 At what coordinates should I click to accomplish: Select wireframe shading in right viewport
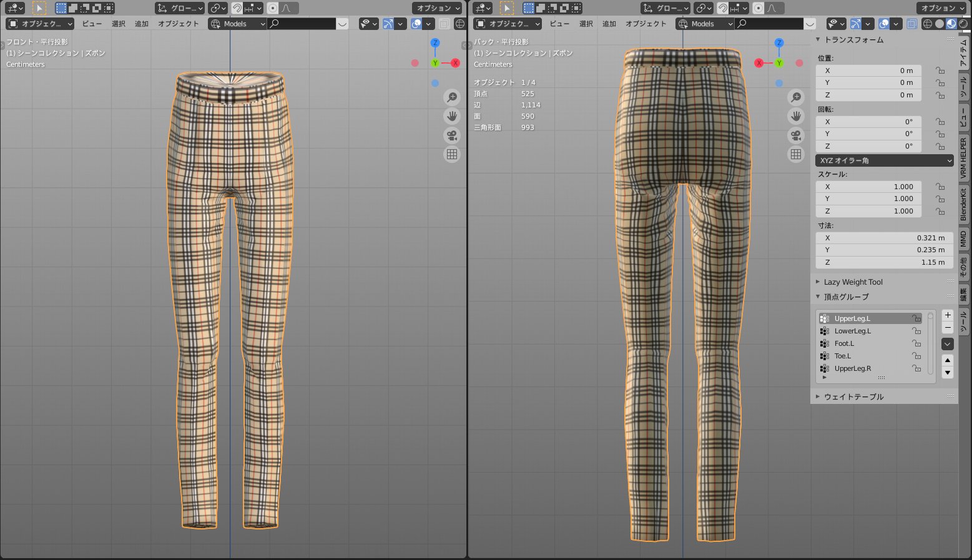[x=928, y=24]
